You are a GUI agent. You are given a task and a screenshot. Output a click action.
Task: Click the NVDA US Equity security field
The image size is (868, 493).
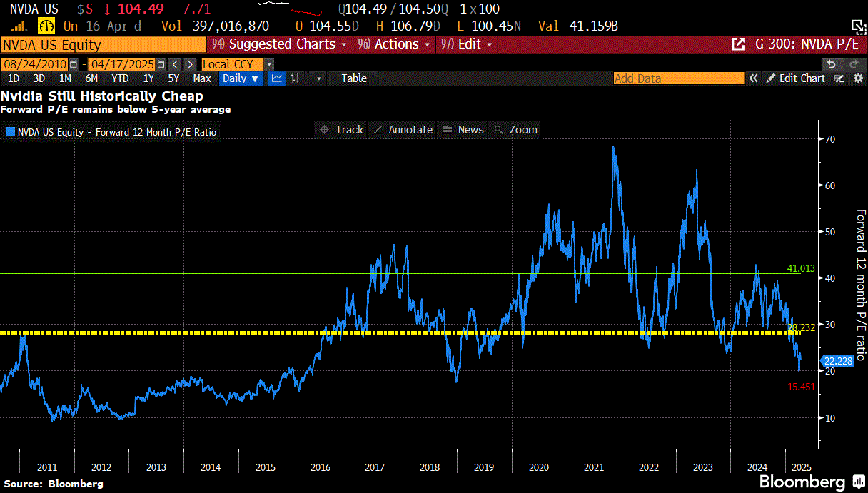click(104, 44)
